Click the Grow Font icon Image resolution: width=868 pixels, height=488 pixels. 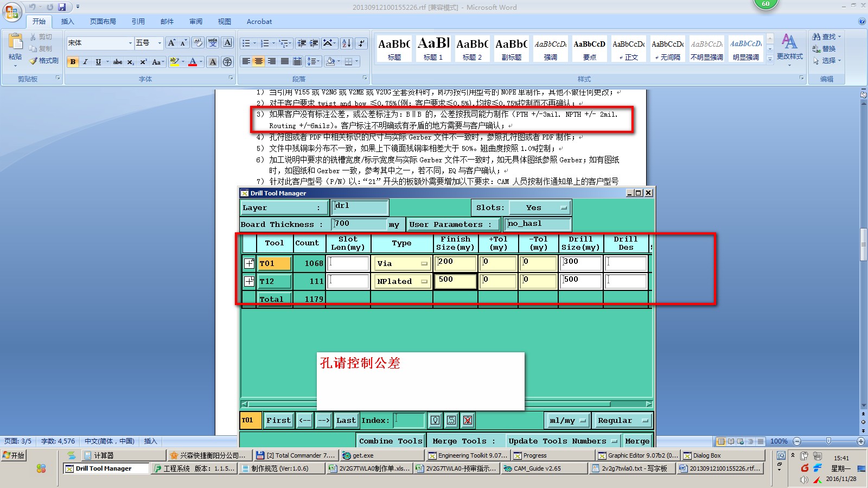(171, 43)
